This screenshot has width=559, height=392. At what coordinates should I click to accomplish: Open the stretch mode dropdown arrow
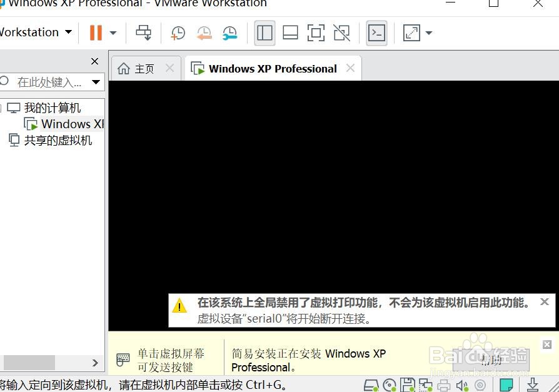click(427, 33)
